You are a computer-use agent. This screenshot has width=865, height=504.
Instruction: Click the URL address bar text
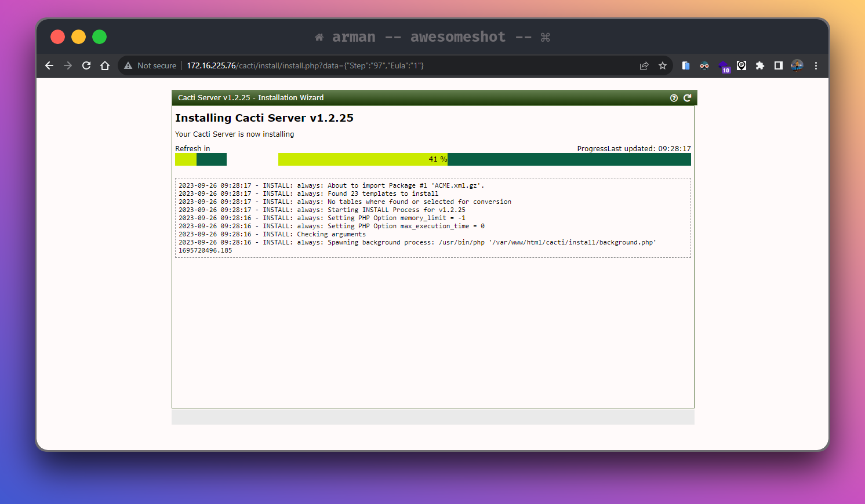(305, 65)
